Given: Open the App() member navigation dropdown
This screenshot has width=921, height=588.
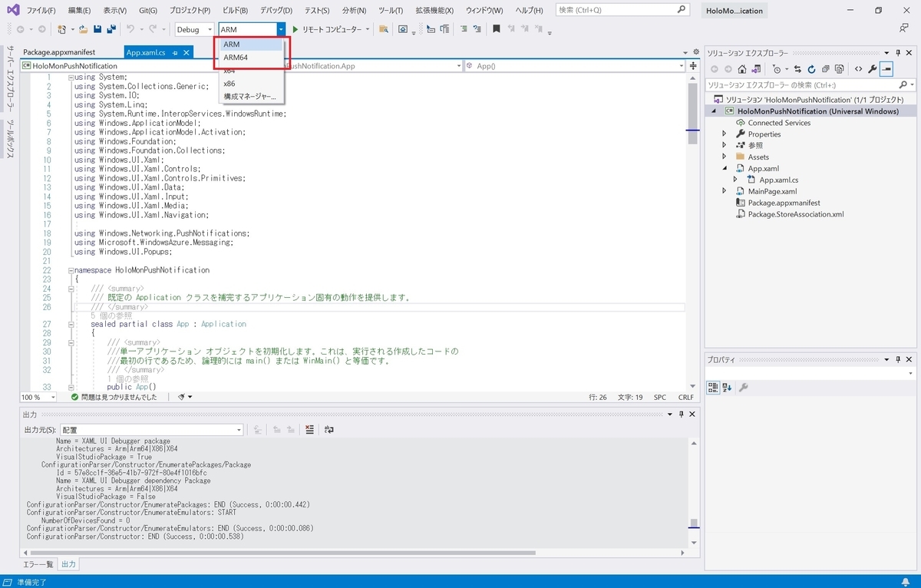Looking at the screenshot, I should tap(575, 66).
